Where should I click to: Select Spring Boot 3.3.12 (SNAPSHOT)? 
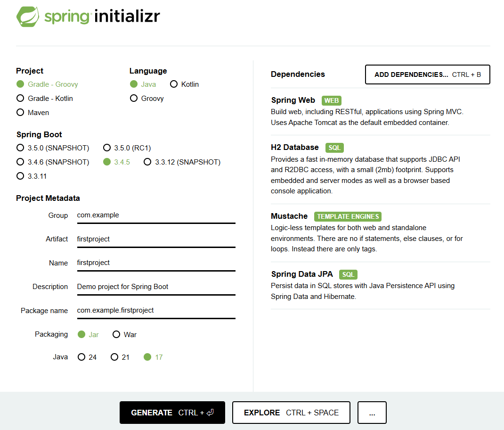[182, 162]
